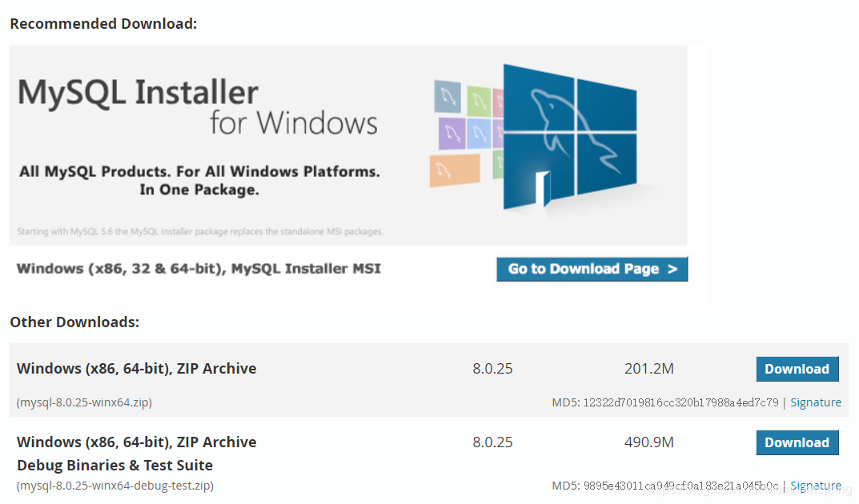Click the purple dolphin tile in banner
The image size is (859, 504).
452,134
